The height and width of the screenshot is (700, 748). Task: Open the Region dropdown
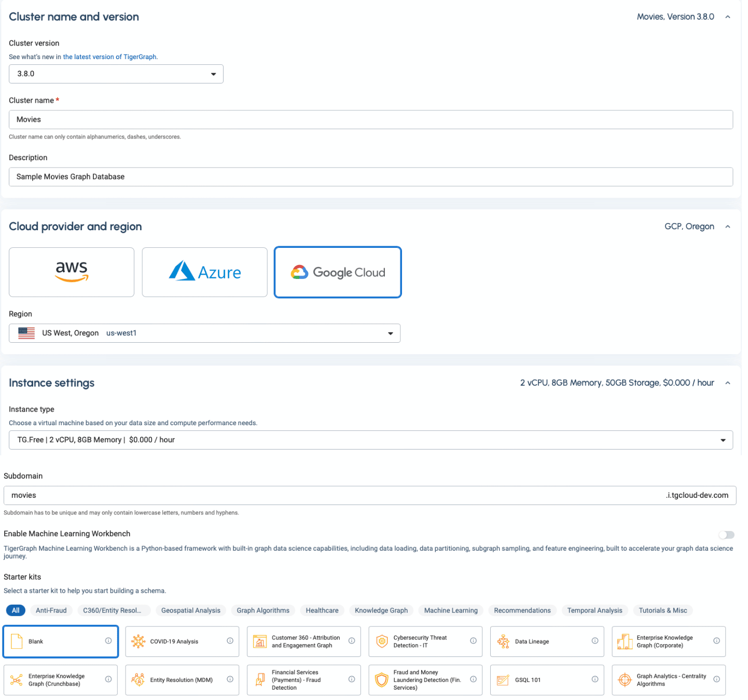coord(205,333)
